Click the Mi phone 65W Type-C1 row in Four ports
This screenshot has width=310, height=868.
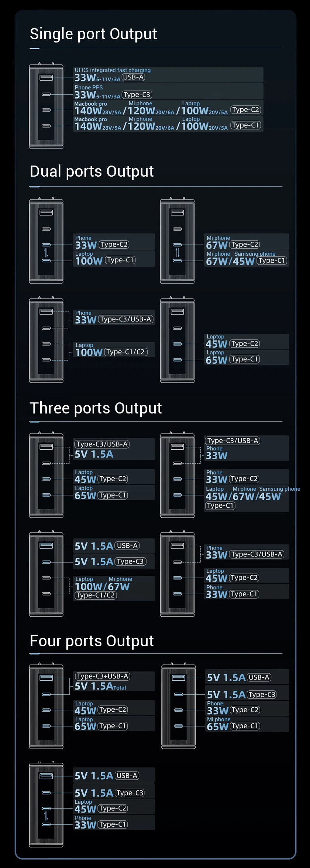(247, 724)
